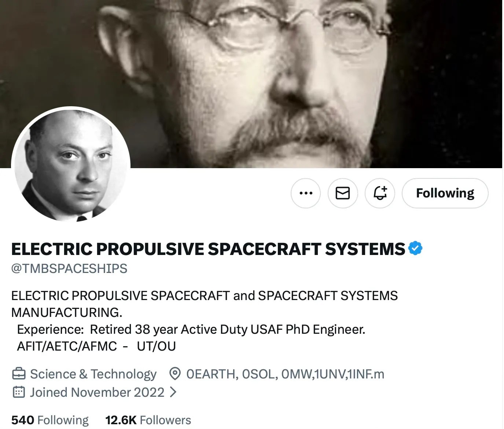Click the @TMBSPACESHIPS handle

69,269
